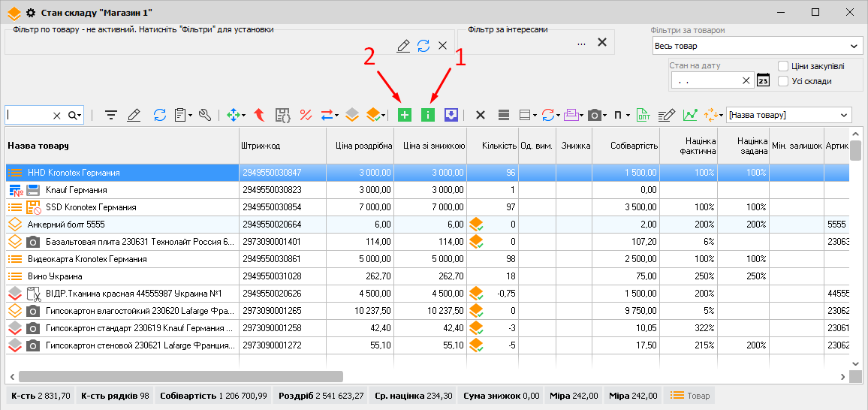This screenshot has width=868, height=410.
Task: Click the green plus add button
Action: click(404, 115)
